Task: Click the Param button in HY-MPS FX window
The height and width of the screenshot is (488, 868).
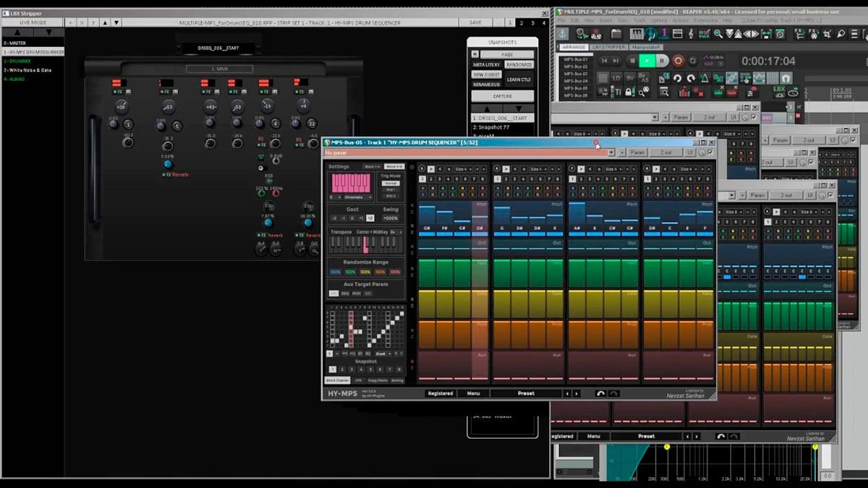Action: (637, 153)
